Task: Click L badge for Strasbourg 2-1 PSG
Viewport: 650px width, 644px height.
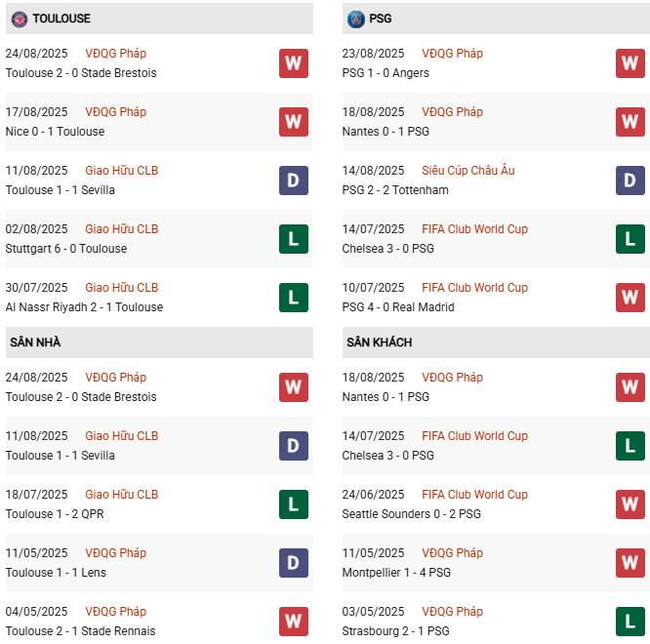Action: coord(630,622)
